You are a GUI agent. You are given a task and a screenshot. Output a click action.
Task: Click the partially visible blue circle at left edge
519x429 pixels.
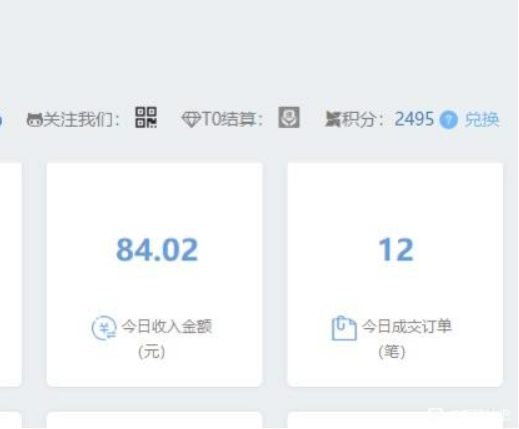click(x=1, y=120)
